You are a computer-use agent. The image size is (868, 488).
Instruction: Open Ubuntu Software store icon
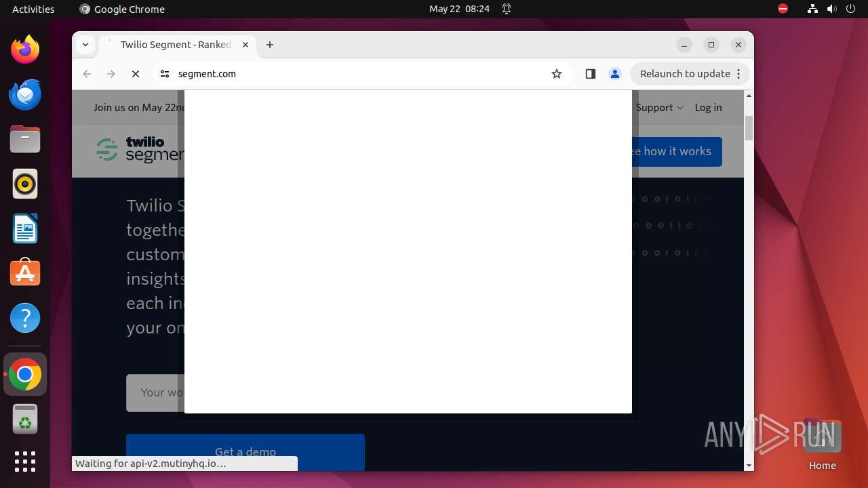point(25,273)
